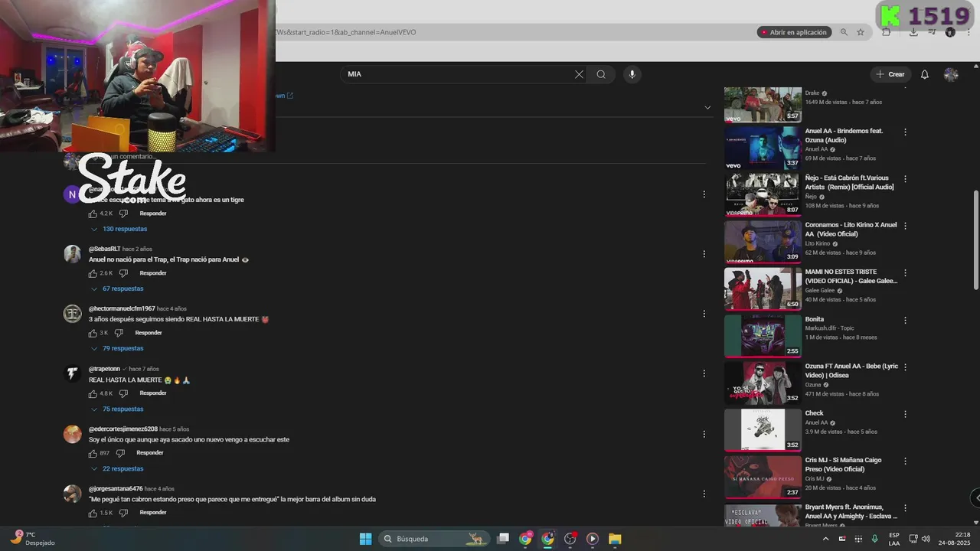Expand the 22 respuestas replies
980x551 pixels.
coord(117,468)
